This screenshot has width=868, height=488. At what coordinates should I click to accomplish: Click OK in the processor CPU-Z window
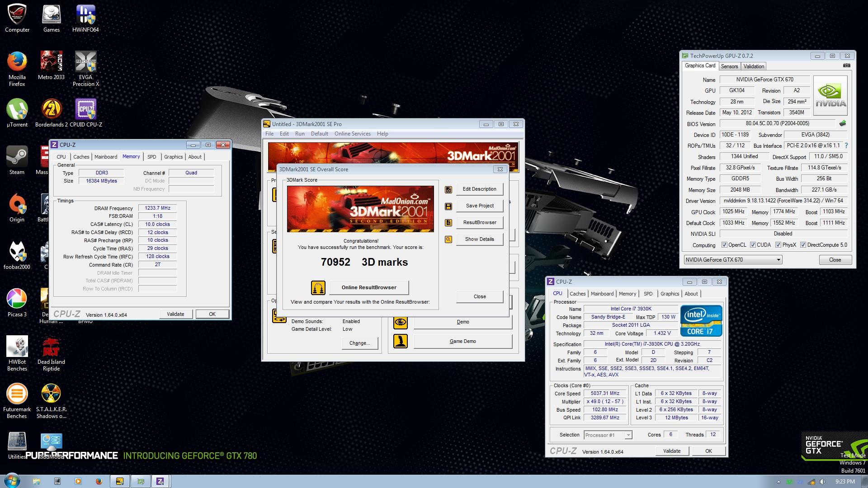point(708,451)
